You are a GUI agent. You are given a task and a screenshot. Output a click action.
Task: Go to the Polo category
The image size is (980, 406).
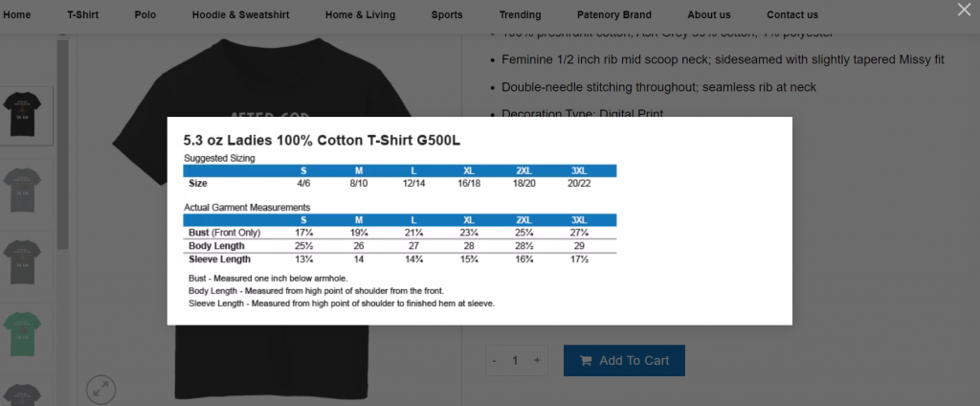(145, 15)
